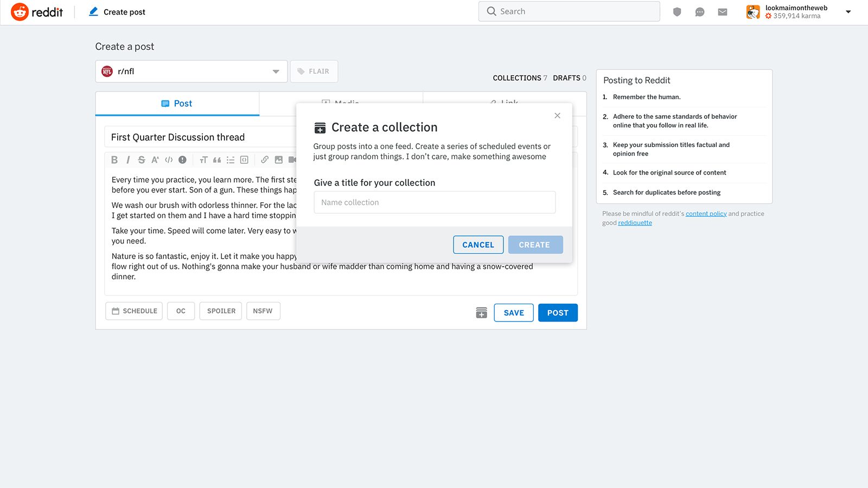This screenshot has height=488, width=868.
Task: Toggle the Spoiler tag
Action: point(221,311)
